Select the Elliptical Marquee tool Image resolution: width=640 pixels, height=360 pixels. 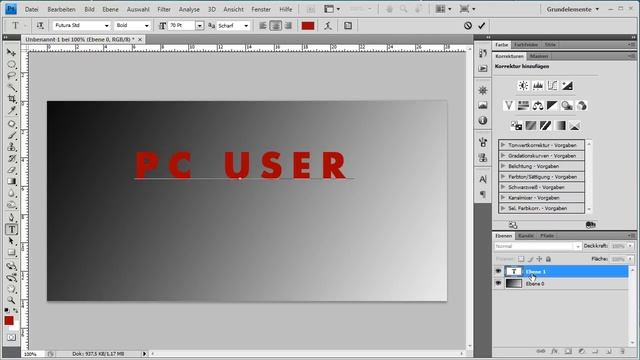11,64
